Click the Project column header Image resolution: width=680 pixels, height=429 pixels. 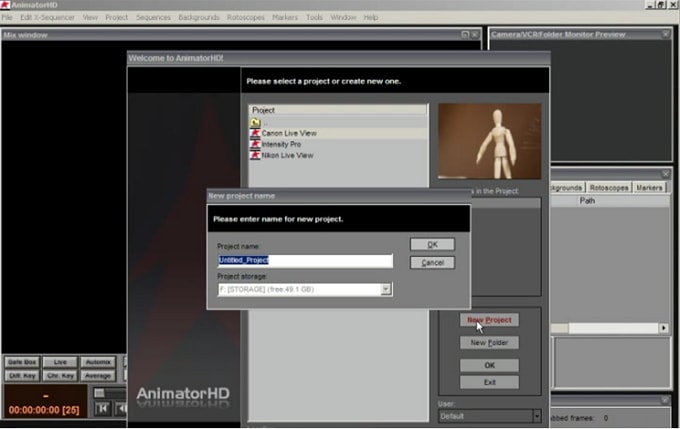pyautogui.click(x=338, y=110)
